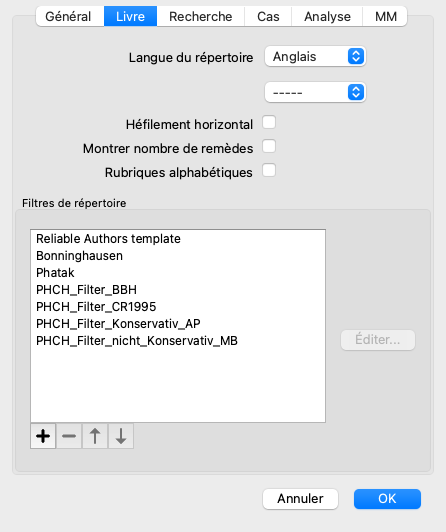Move filter up with up arrow icon
446x532 pixels.
click(95, 436)
